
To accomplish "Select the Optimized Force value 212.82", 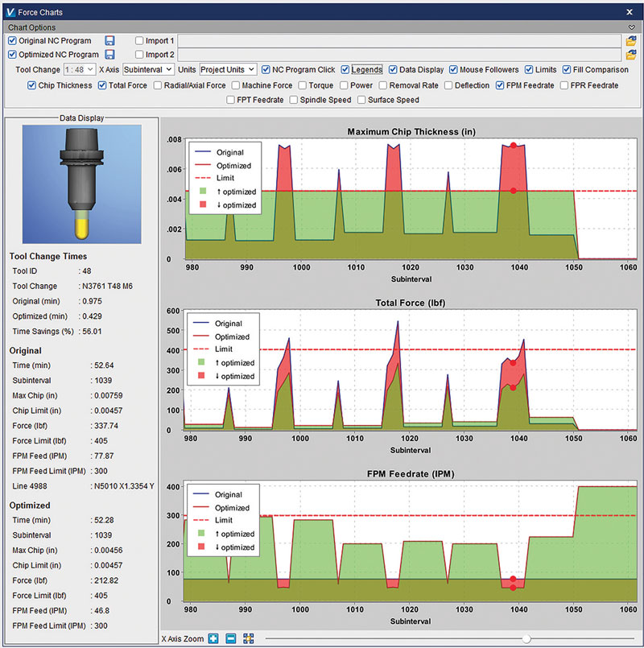I will coord(106,580).
